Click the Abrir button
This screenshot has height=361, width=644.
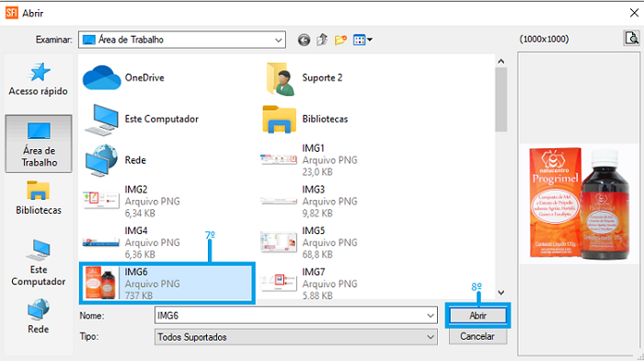tap(477, 316)
